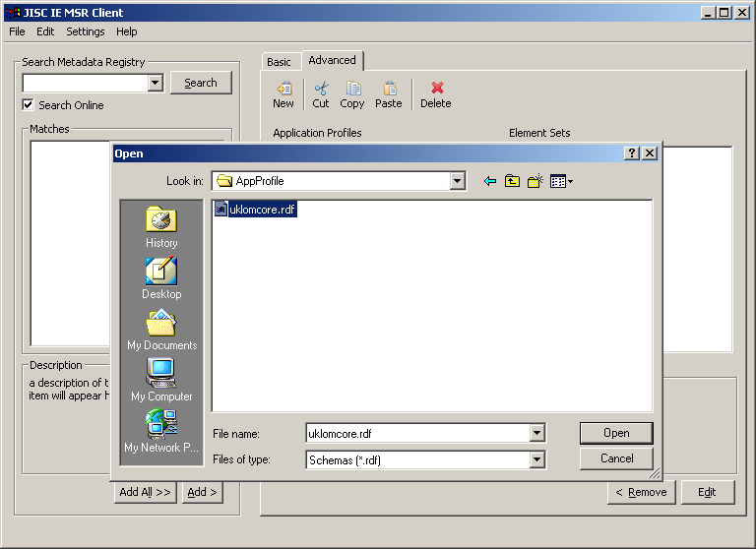Click the Copy toolbar icon
The height and width of the screenshot is (549, 756).
tap(353, 89)
